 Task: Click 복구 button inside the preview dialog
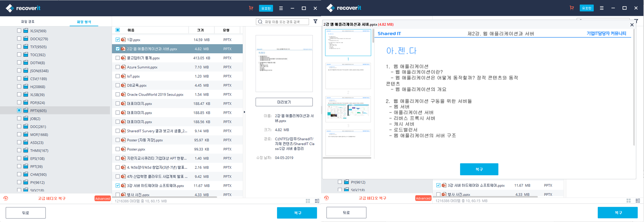click(x=479, y=169)
